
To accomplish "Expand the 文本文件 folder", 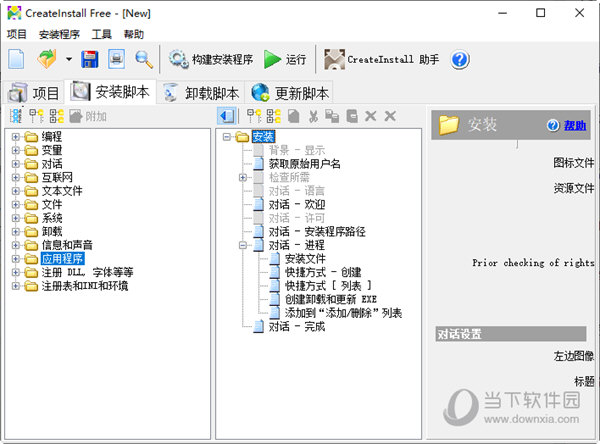I will [15, 191].
